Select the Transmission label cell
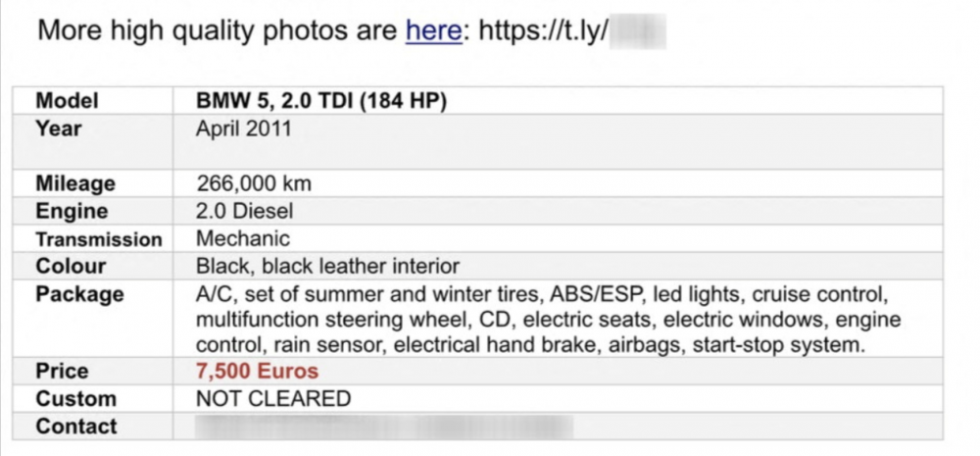 click(98, 239)
